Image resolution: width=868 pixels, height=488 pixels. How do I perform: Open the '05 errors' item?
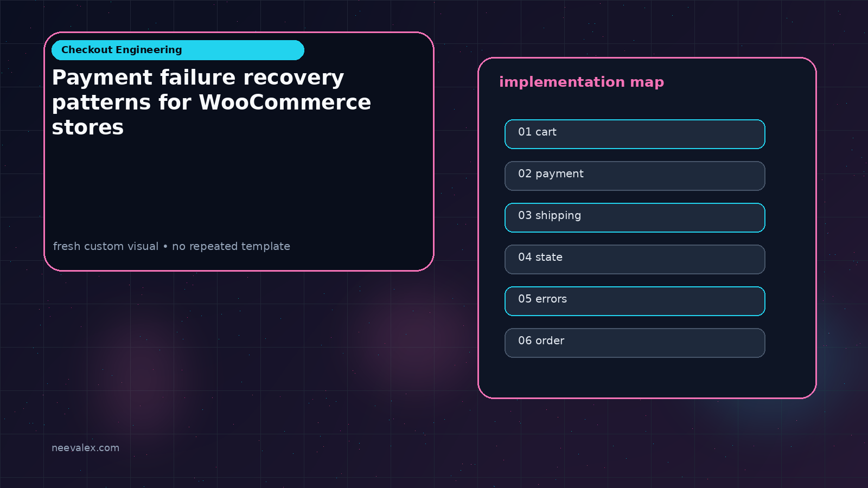point(635,301)
